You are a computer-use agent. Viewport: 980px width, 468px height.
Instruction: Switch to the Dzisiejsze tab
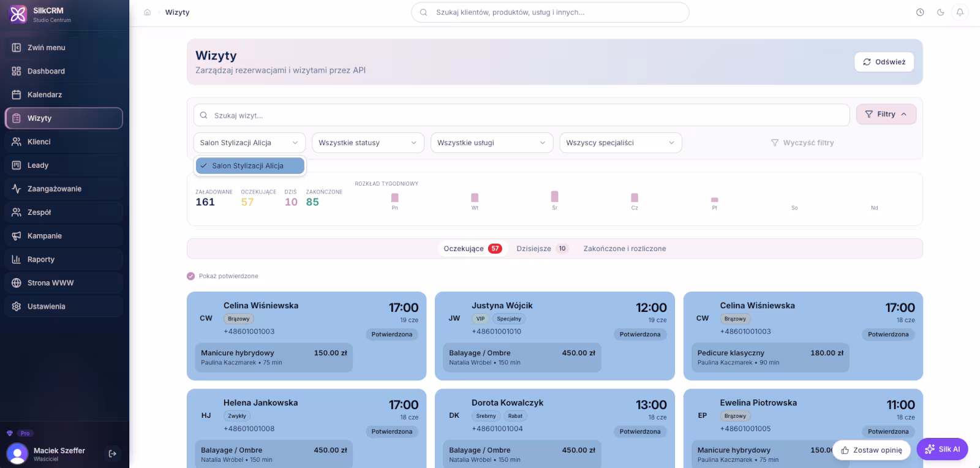(x=542, y=249)
